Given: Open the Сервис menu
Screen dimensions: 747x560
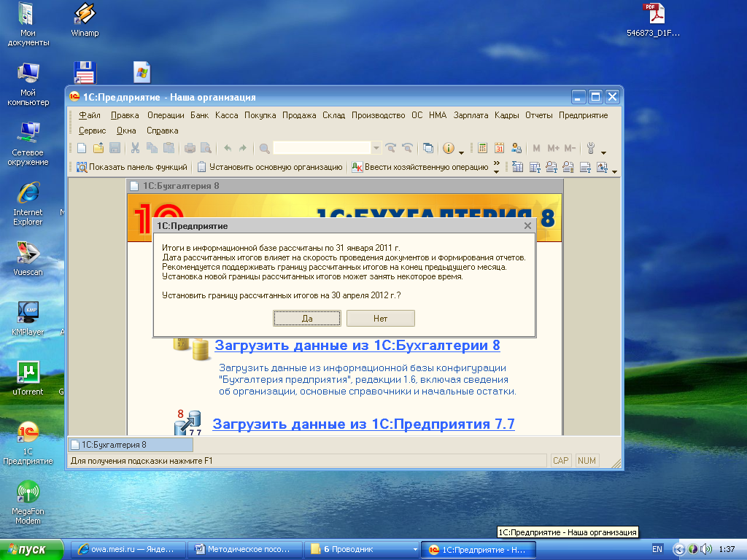Looking at the screenshot, I should click(x=93, y=131).
